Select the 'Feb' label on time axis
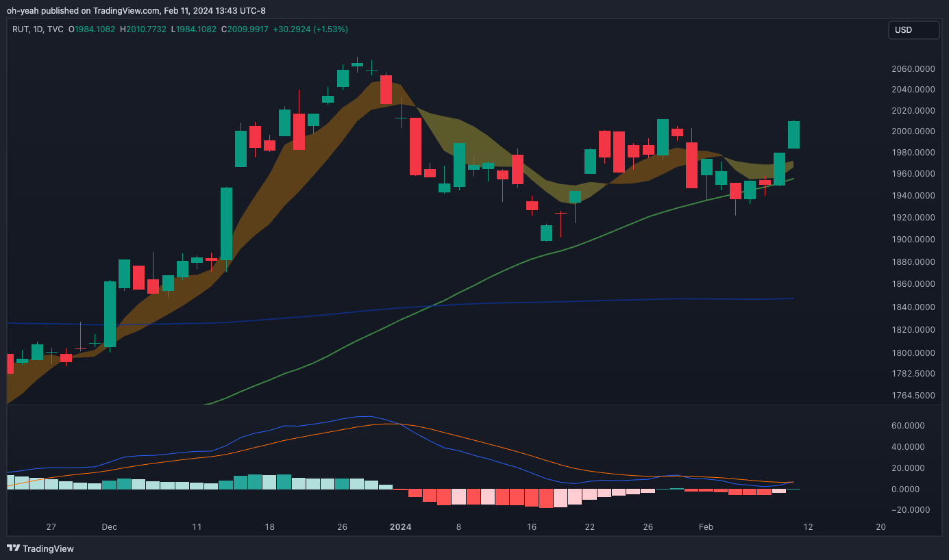 (706, 527)
